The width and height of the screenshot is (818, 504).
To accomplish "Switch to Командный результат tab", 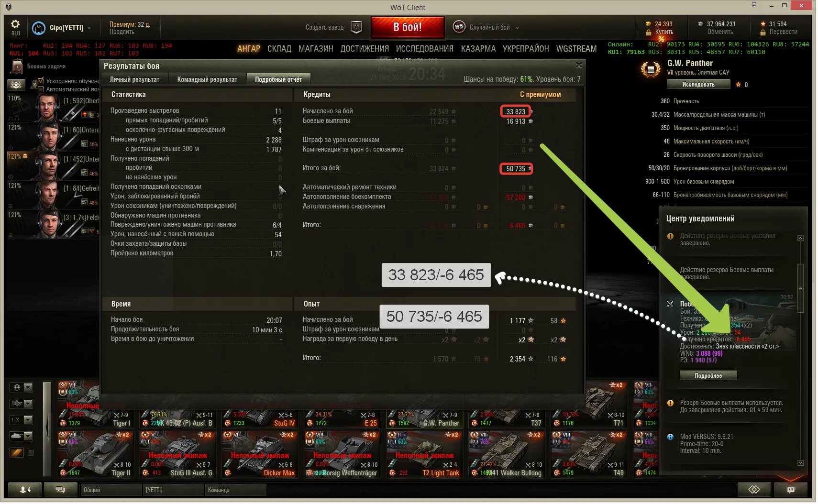I will pyautogui.click(x=207, y=79).
